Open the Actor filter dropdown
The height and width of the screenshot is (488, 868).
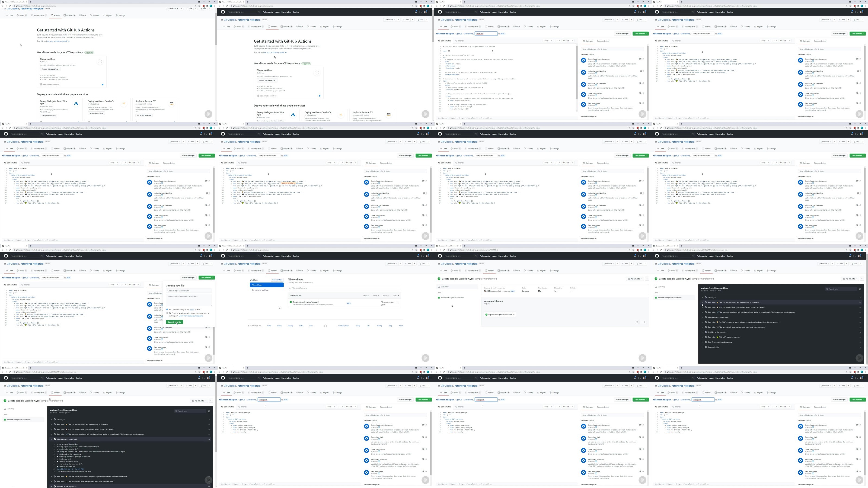click(x=396, y=295)
